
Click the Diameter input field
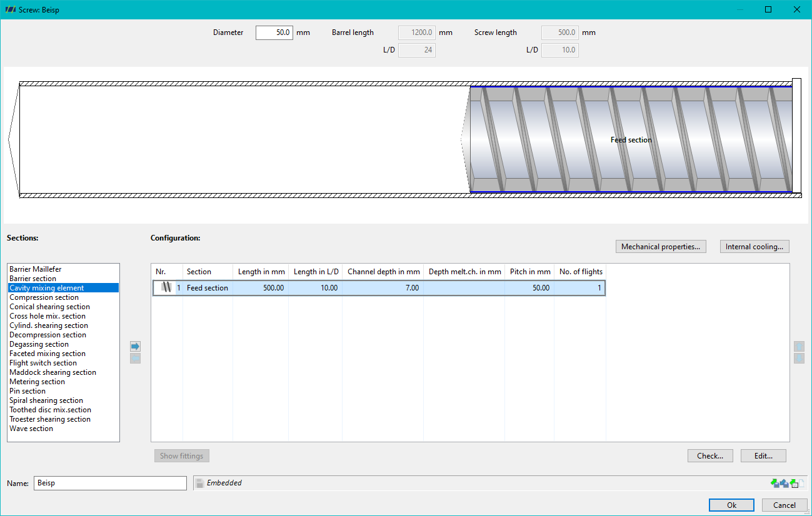[274, 32]
